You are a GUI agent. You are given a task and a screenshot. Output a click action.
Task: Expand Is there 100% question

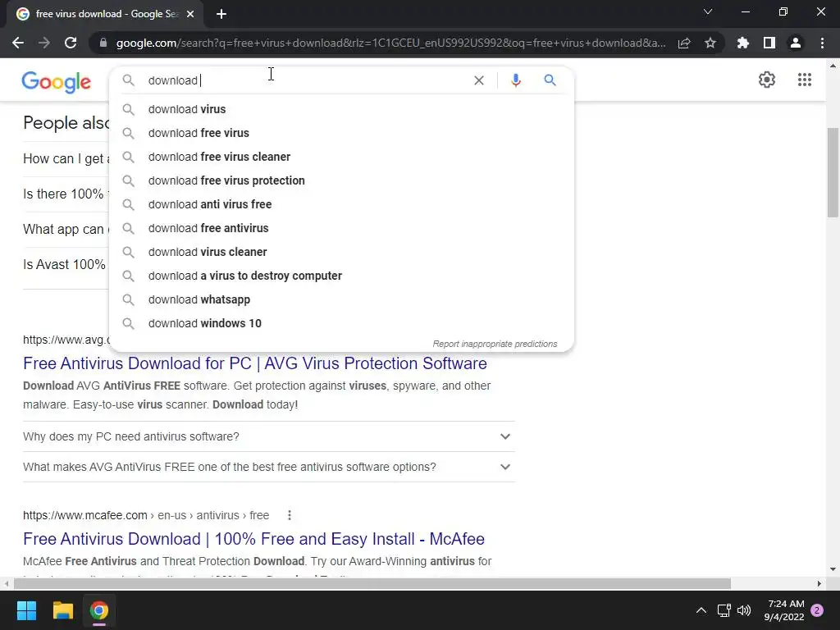click(x=66, y=194)
